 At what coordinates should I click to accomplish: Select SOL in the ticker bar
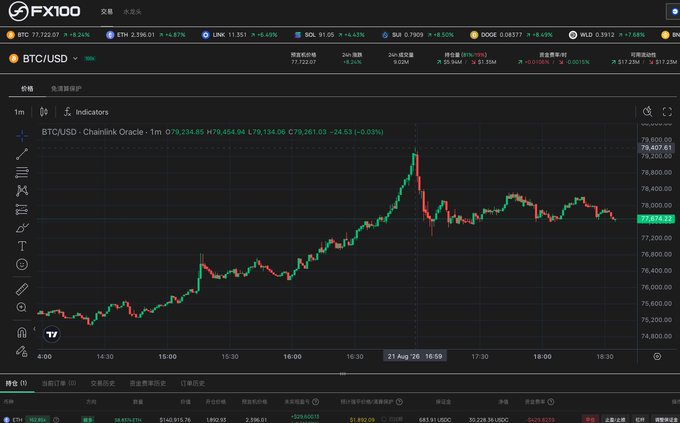(x=329, y=35)
